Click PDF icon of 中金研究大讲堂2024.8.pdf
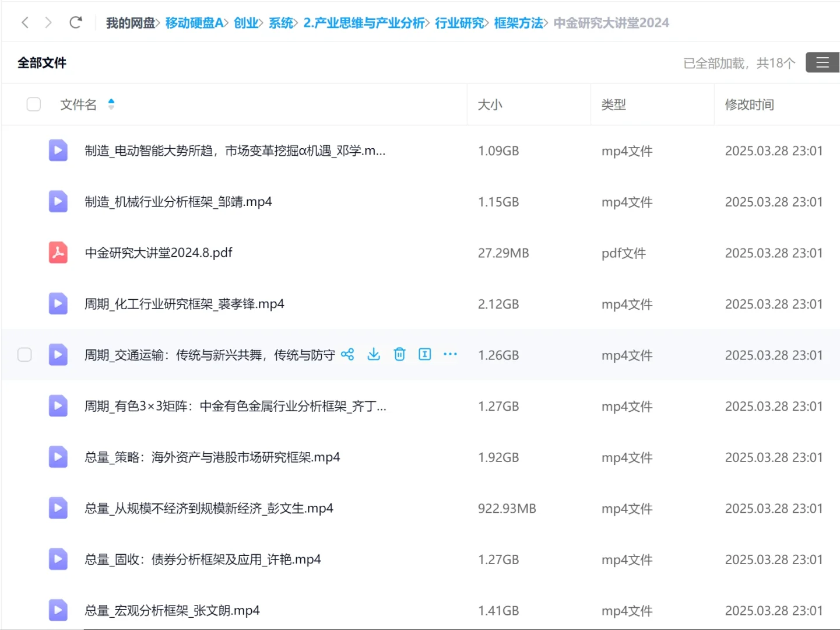840x630 pixels. pos(58,253)
